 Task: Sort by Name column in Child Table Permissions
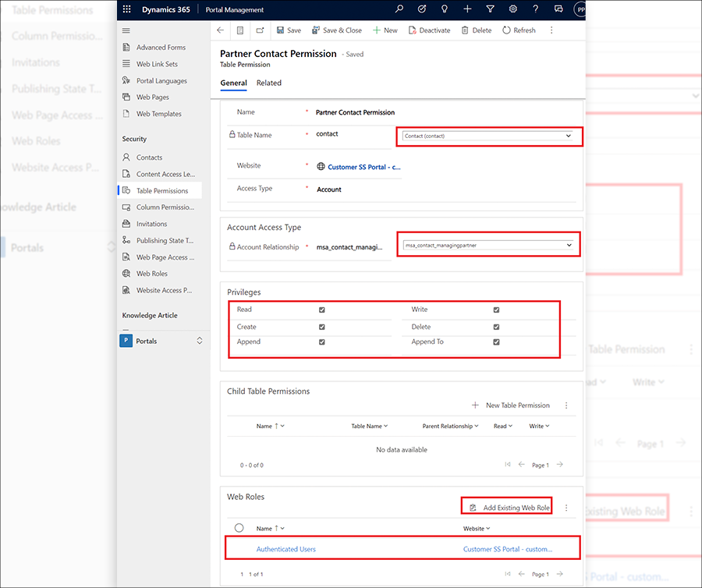click(270, 426)
